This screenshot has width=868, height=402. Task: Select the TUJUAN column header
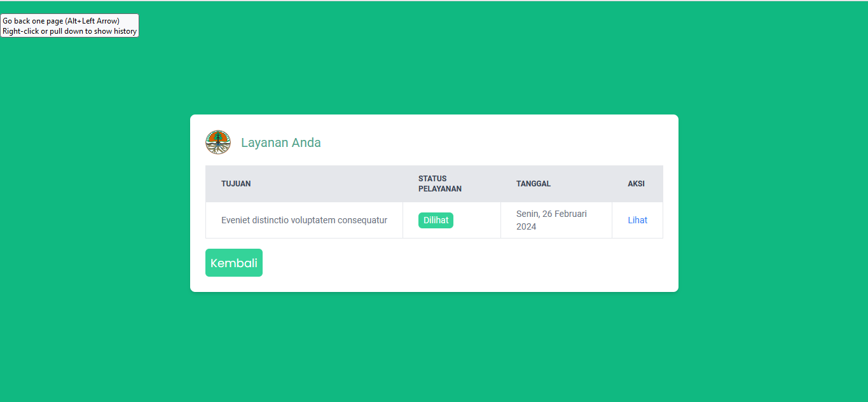236,184
